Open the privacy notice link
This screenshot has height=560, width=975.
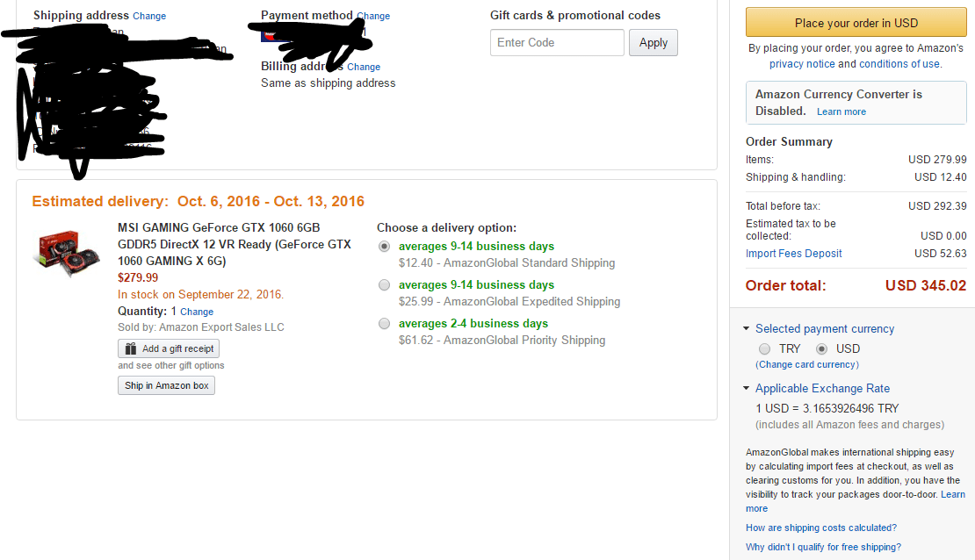pos(802,64)
